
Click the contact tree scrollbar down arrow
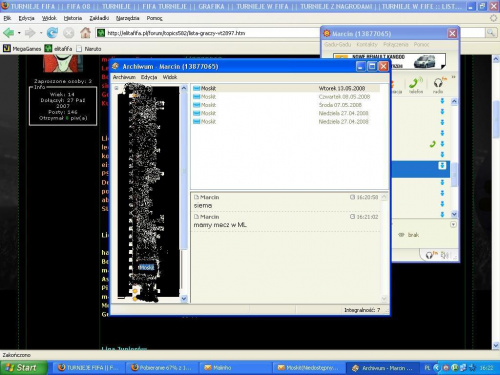[x=184, y=299]
